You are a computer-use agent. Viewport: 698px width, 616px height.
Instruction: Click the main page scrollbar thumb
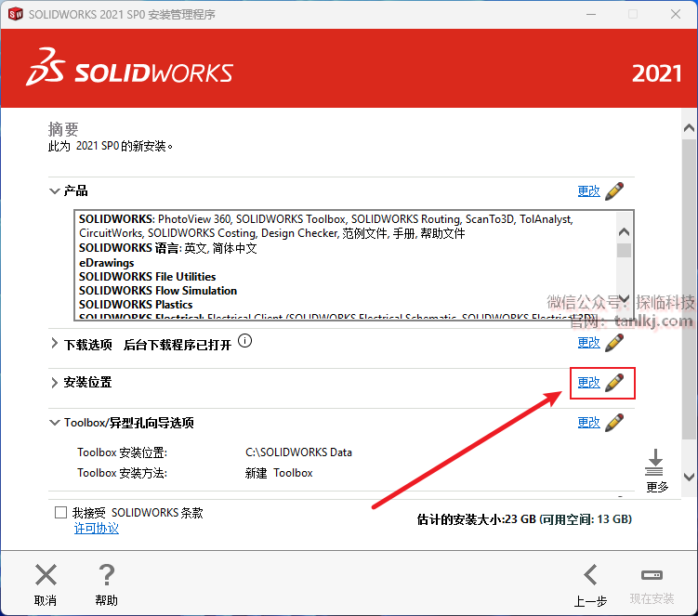[689, 289]
